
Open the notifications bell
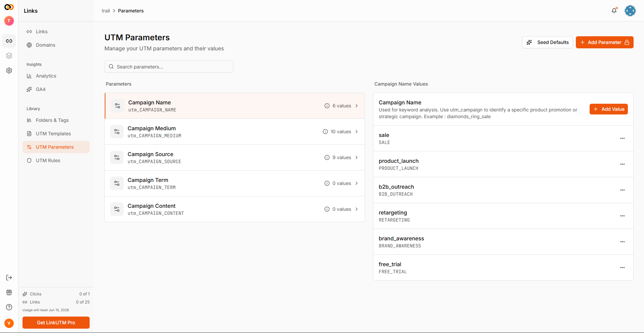pos(614,11)
